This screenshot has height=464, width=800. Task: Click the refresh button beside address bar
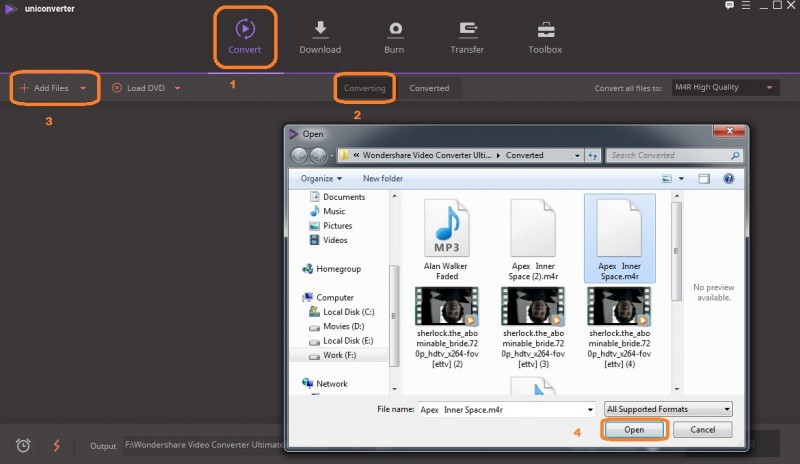coord(593,156)
